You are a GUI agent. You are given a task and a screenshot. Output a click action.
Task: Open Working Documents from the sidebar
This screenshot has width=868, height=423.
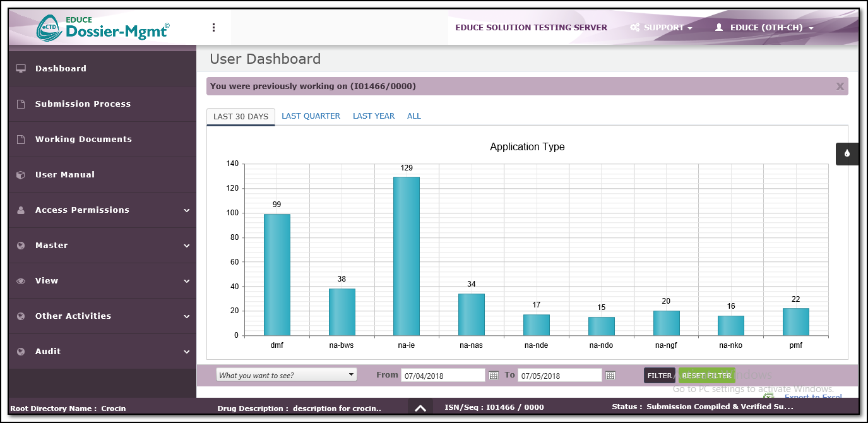(83, 140)
